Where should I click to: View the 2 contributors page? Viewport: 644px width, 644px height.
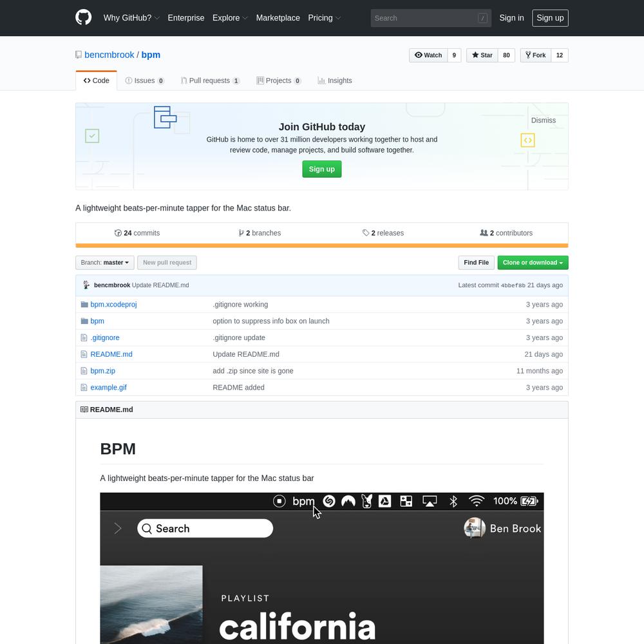(506, 233)
